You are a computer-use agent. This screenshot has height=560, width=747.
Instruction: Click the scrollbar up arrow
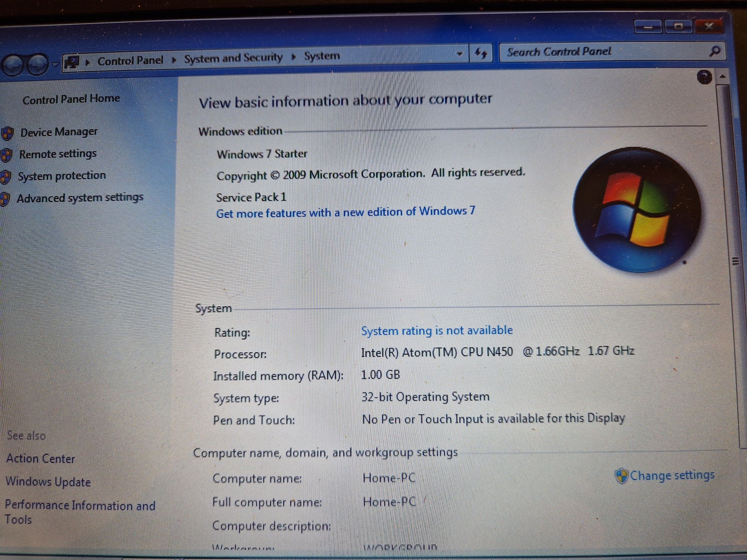722,77
